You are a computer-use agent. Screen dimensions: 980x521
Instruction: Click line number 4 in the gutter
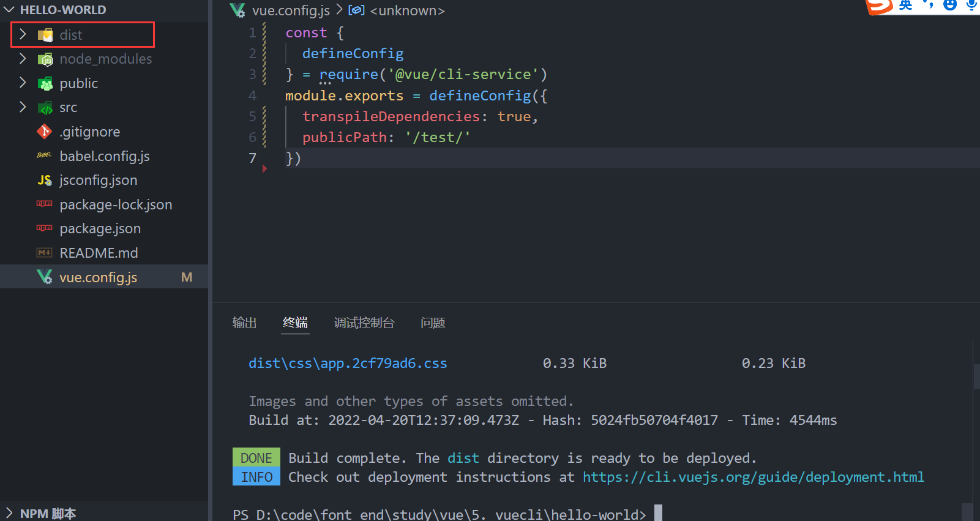252,96
